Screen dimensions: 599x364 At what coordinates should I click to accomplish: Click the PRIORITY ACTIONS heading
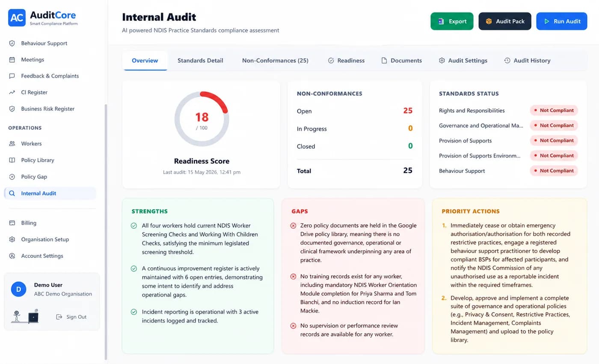[471, 211]
